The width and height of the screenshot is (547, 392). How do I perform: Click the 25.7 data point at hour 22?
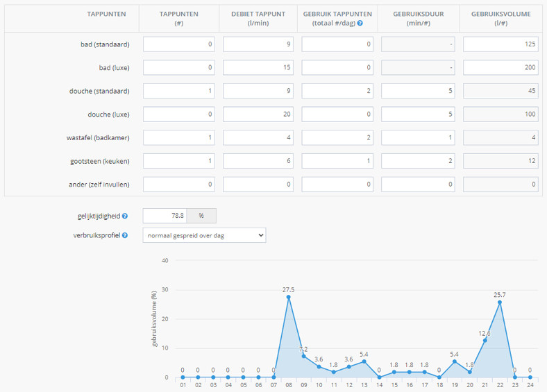500,302
